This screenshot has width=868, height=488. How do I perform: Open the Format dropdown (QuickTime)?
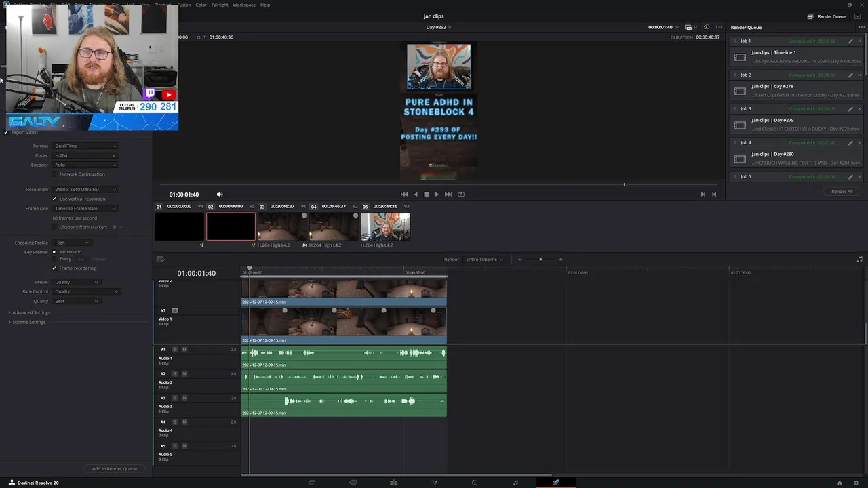pos(85,146)
